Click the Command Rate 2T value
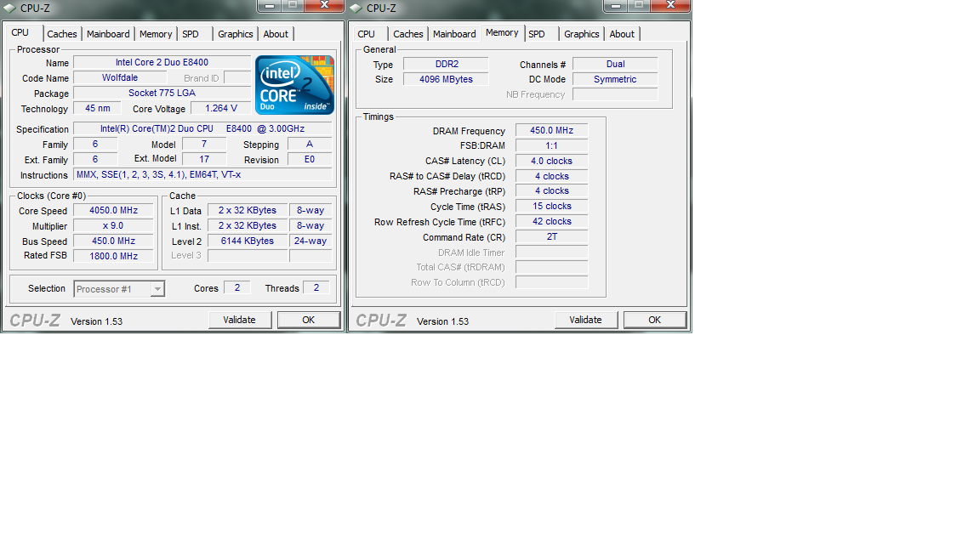 tap(552, 236)
